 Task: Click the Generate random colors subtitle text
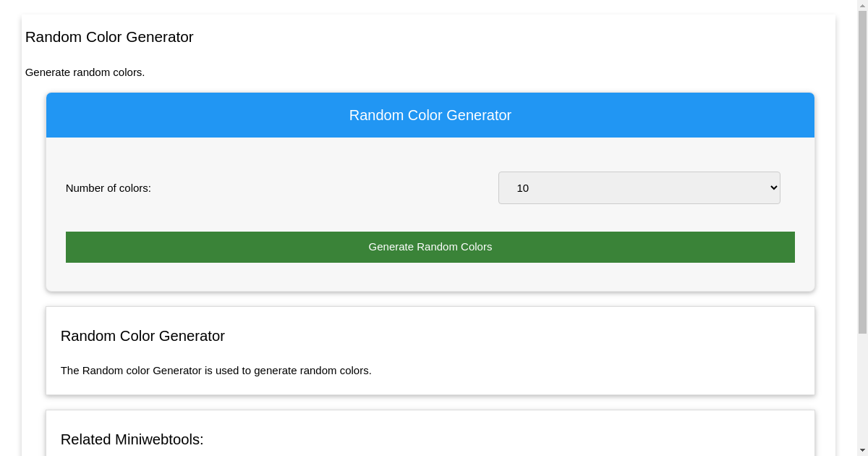[85, 72]
